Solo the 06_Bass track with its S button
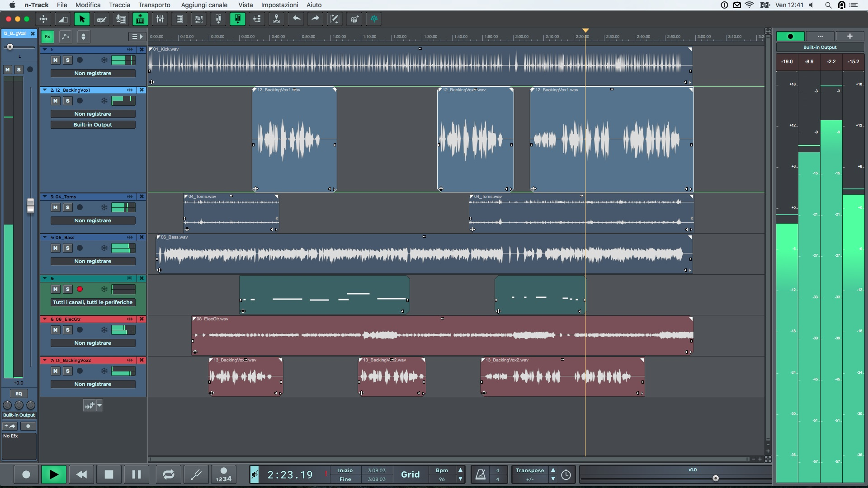 point(68,248)
